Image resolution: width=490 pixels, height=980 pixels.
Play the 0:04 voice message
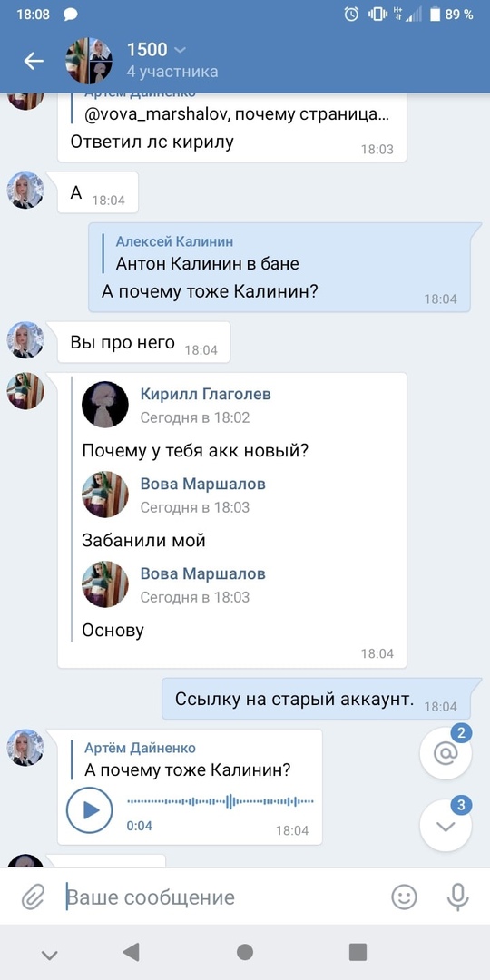(x=89, y=810)
